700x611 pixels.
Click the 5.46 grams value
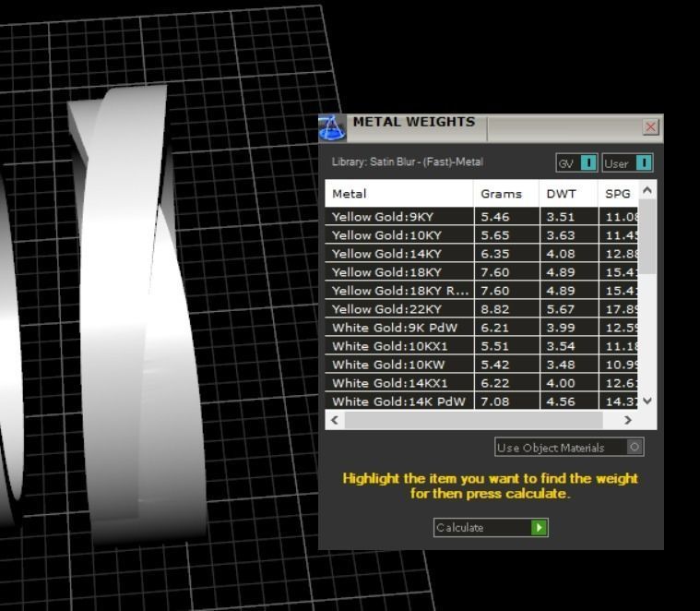tap(494, 217)
